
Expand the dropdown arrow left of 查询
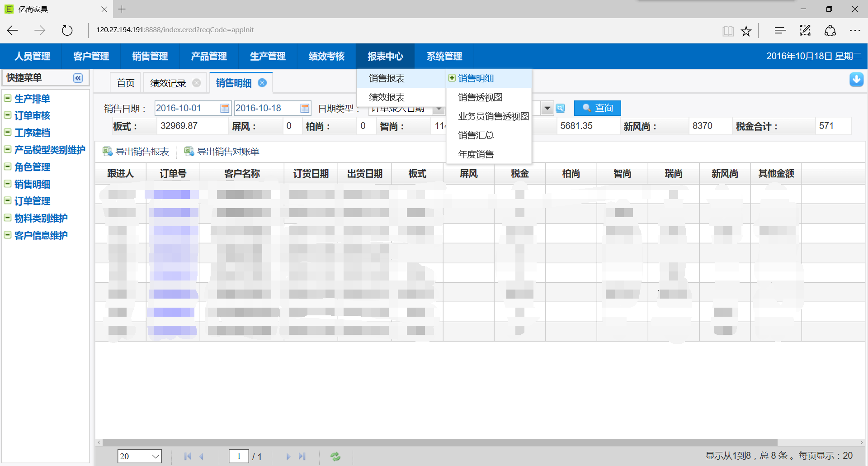pos(547,108)
